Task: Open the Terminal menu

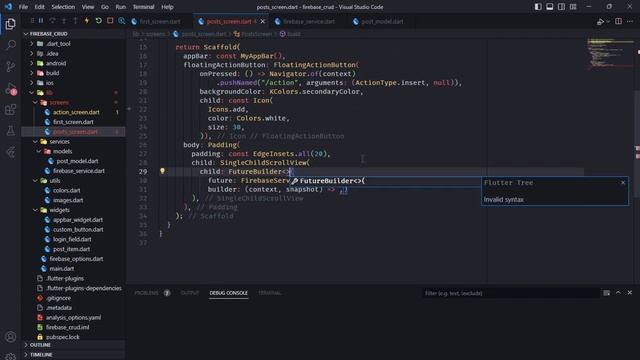Action: 143,7
